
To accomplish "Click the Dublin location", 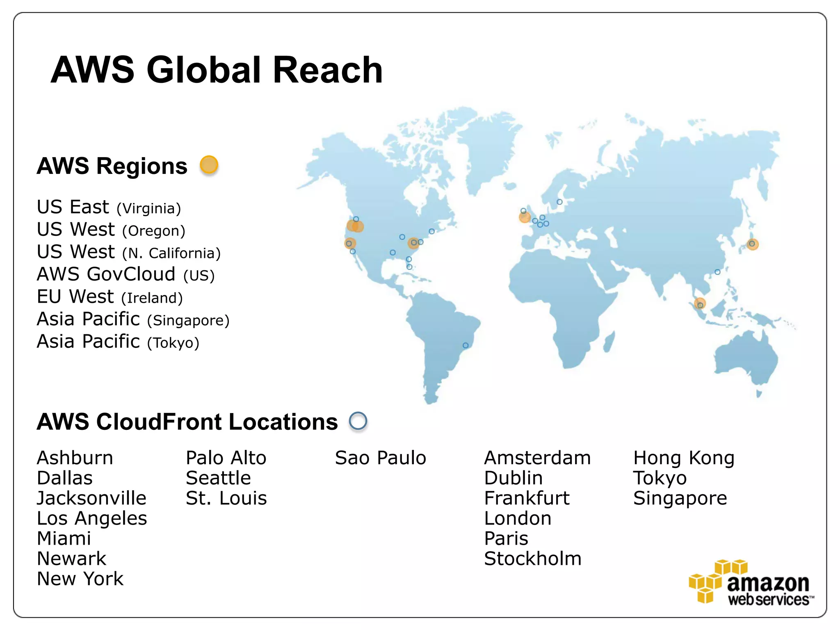I will [514, 478].
